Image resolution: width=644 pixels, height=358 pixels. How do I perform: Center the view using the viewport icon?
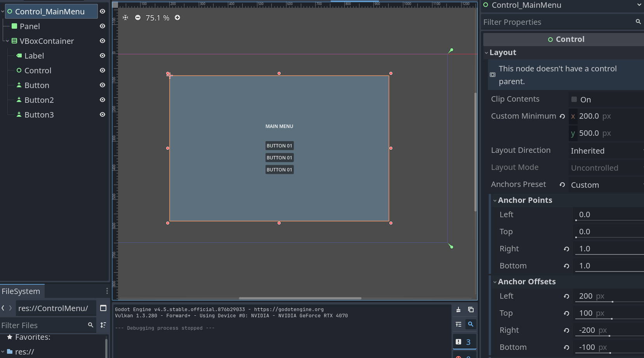(125, 18)
